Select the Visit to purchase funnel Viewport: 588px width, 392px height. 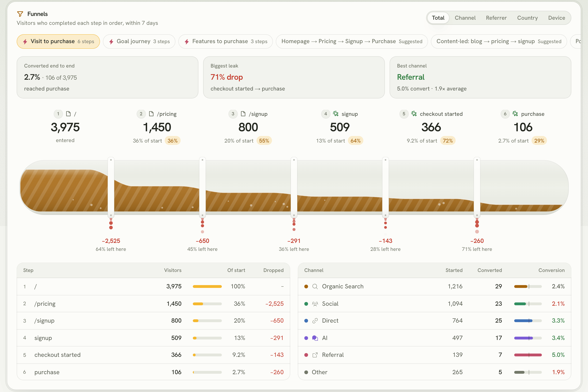(58, 41)
